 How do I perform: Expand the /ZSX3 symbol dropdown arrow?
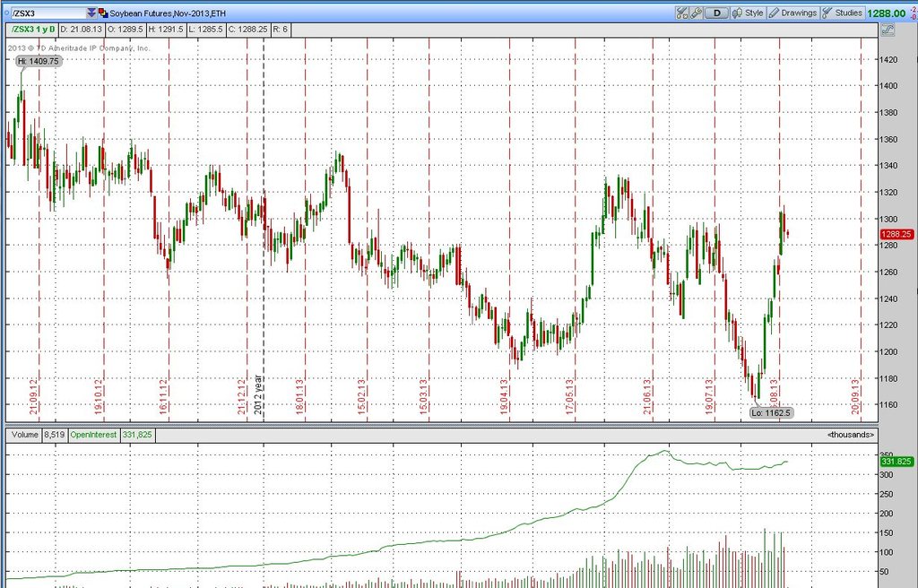point(91,13)
